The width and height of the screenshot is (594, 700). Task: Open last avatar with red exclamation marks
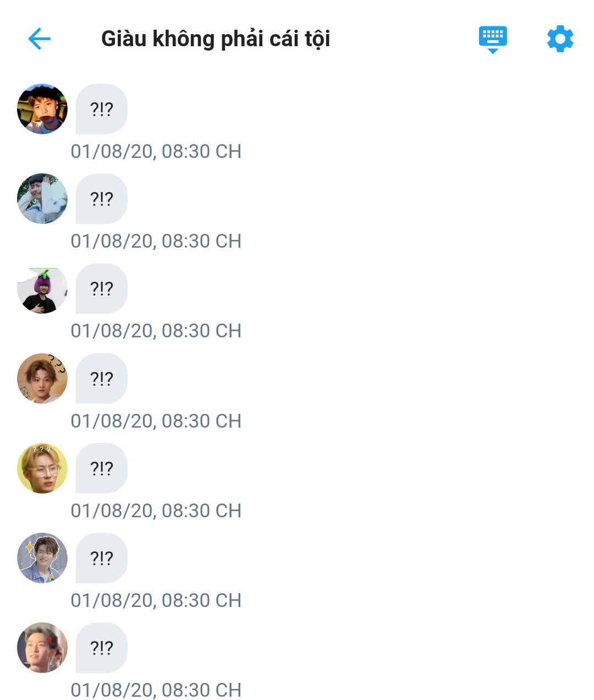click(42, 648)
